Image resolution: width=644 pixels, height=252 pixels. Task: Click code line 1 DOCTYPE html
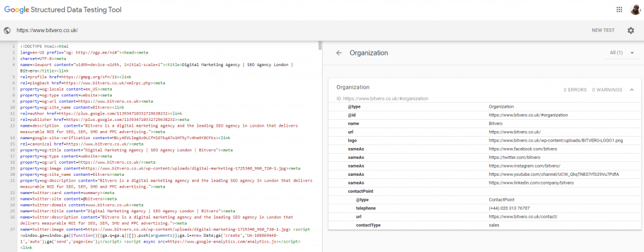click(45, 47)
